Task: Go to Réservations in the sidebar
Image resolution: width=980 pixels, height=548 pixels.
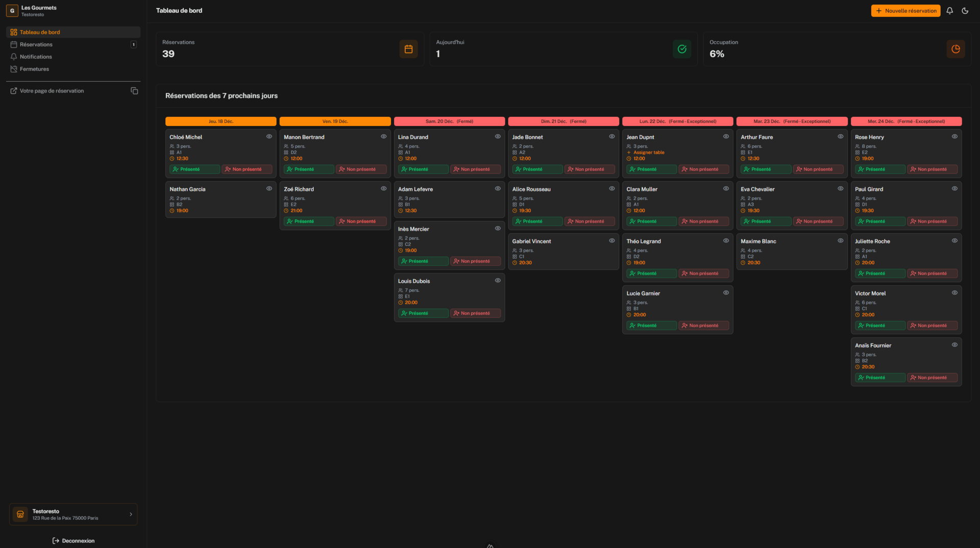Action: point(36,44)
